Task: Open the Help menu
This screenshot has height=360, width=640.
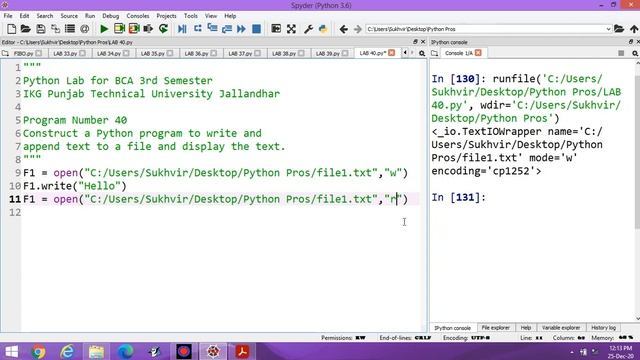Action: (230, 16)
